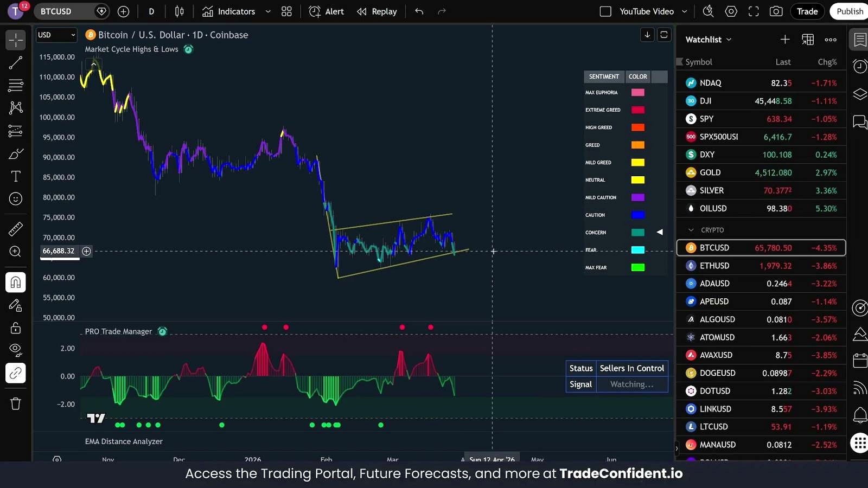This screenshot has width=868, height=488.
Task: Open the chart patterns tool
Action: tap(16, 107)
